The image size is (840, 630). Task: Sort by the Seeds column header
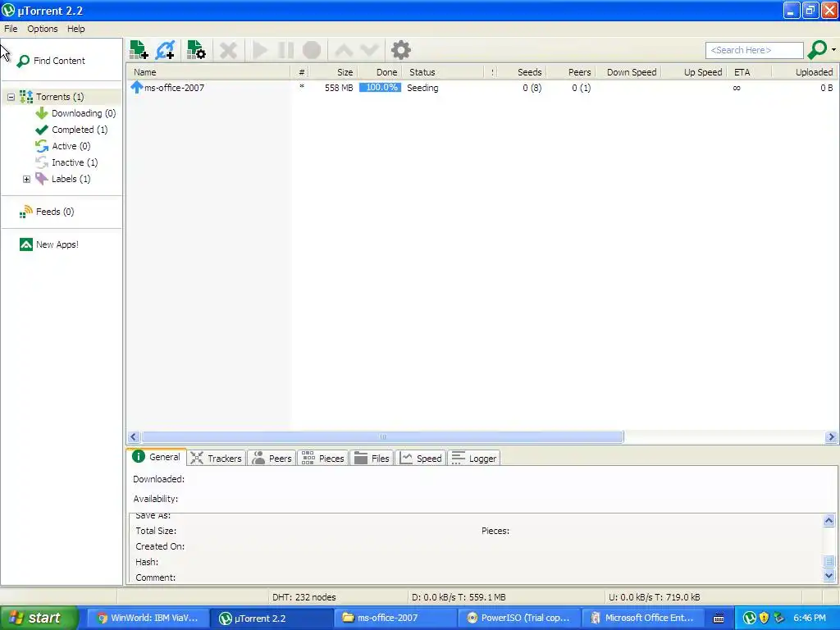[523, 72]
